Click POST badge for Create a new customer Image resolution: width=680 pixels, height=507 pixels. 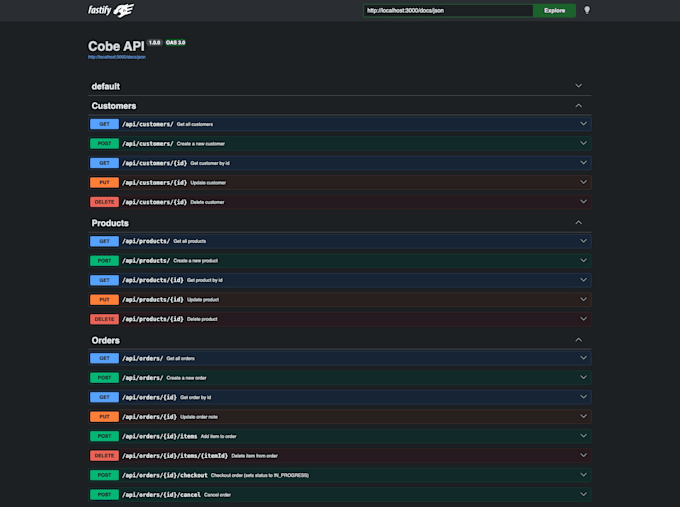coord(104,144)
